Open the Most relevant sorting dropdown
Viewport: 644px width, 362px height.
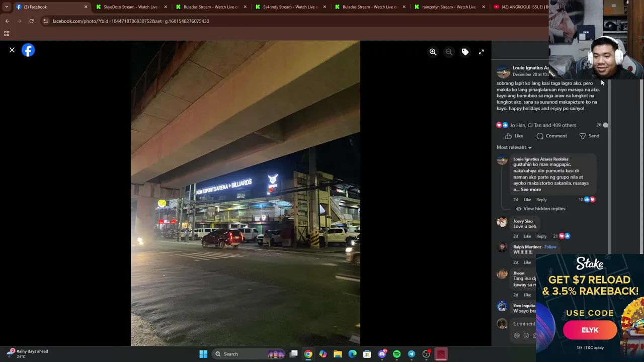point(514,147)
